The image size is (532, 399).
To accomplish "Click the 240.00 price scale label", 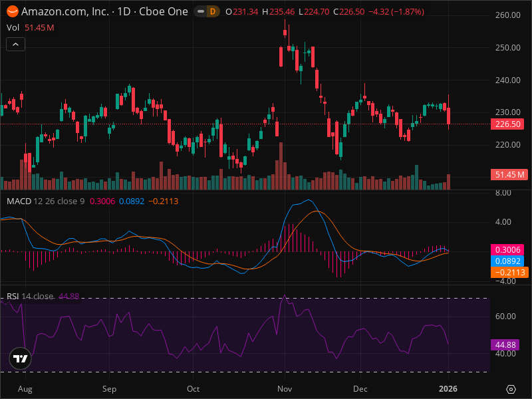I will 507,80.
